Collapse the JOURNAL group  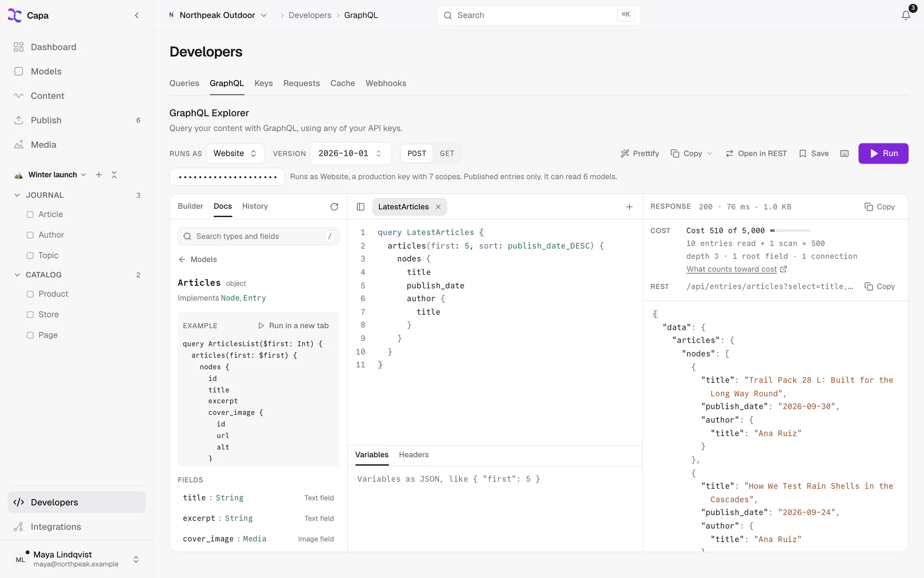pos(17,195)
